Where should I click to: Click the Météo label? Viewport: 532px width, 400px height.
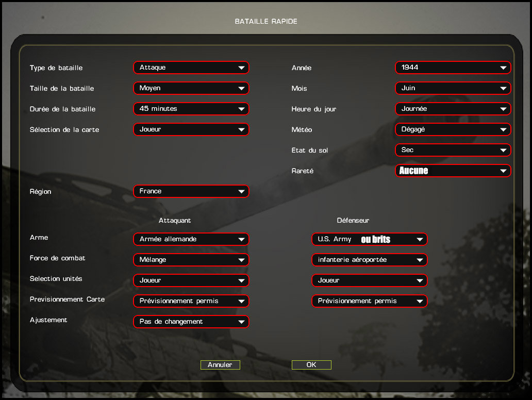(x=302, y=129)
